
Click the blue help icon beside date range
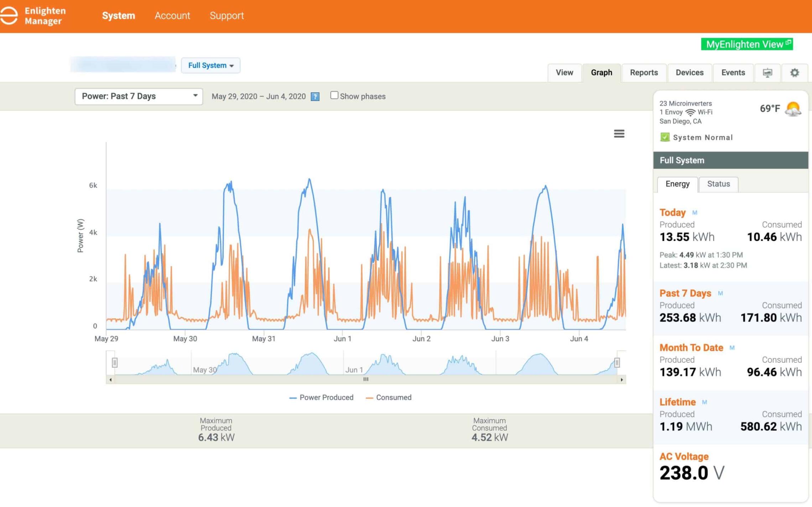315,96
